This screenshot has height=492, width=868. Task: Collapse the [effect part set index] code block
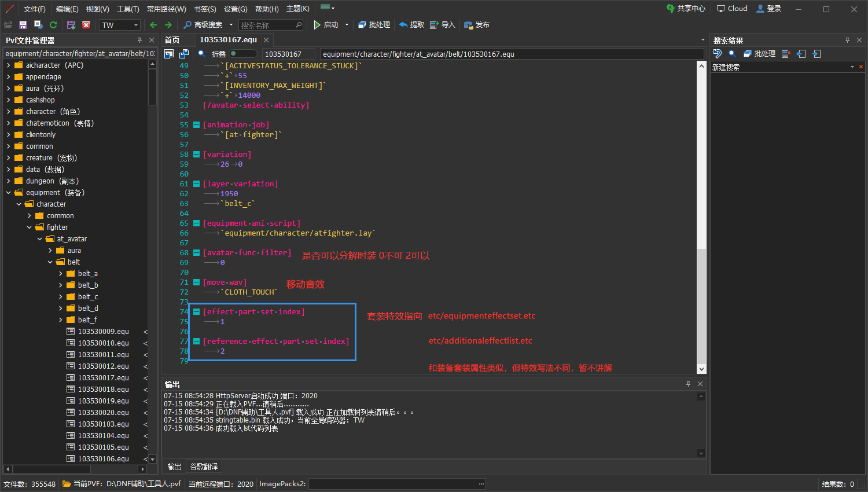[197, 312]
